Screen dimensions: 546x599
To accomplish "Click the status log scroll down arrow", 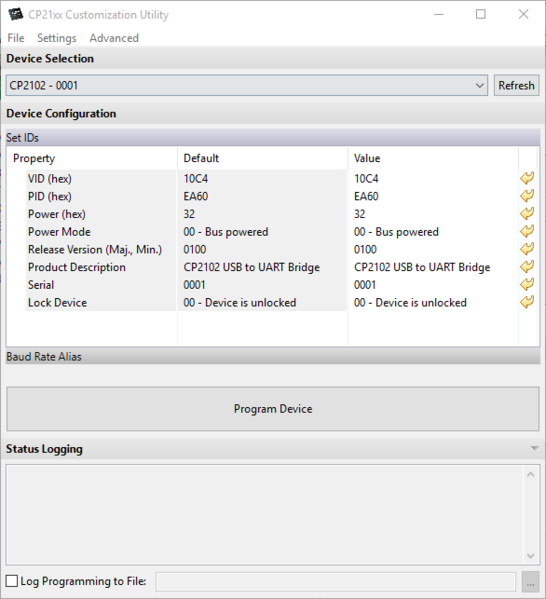I will tap(530, 555).
